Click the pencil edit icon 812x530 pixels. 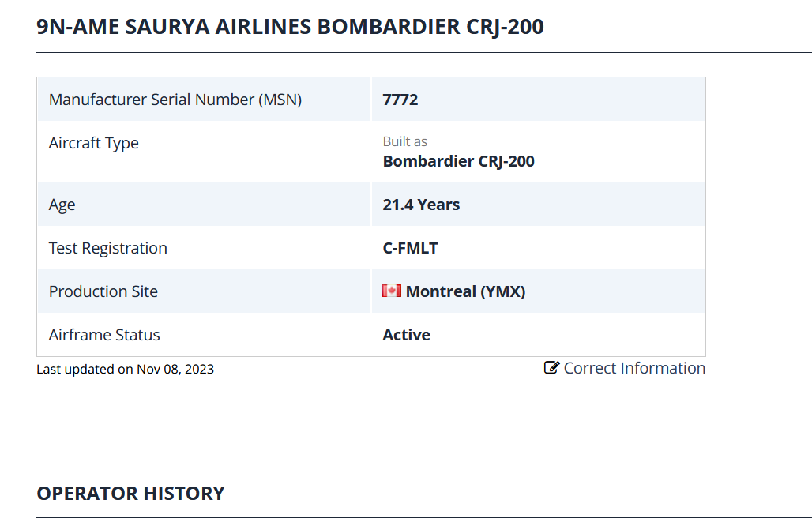point(551,368)
